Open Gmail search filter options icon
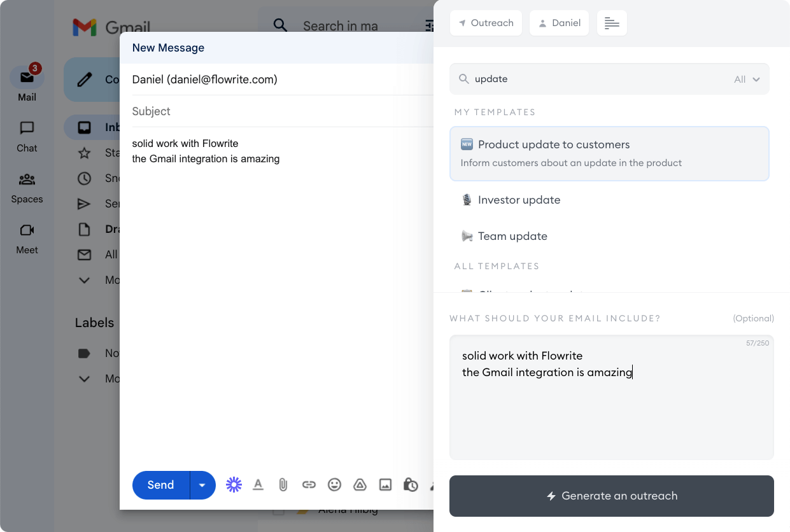790x532 pixels. click(429, 25)
